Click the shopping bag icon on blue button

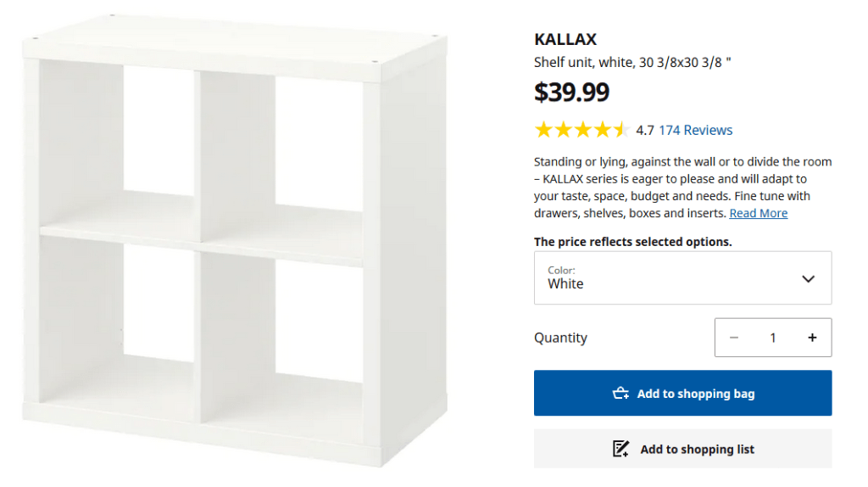point(620,394)
